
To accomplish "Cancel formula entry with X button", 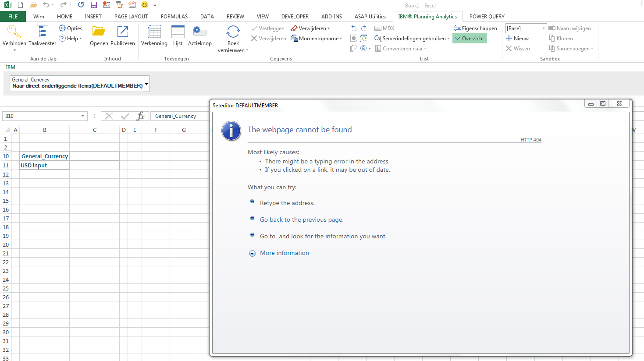I will tap(109, 116).
